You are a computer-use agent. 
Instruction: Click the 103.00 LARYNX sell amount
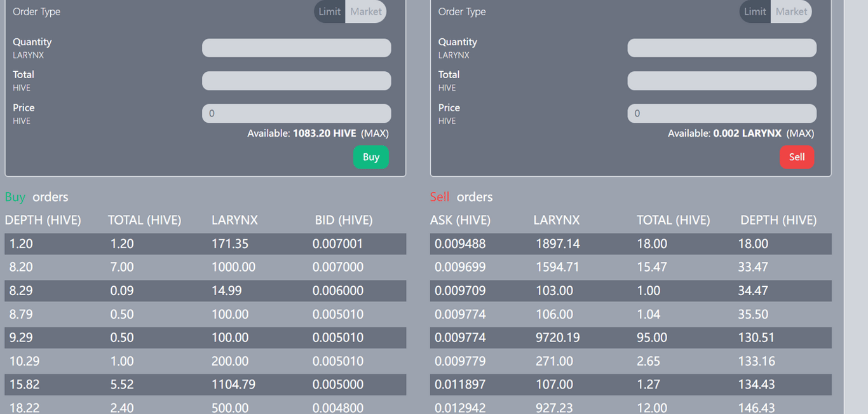555,291
